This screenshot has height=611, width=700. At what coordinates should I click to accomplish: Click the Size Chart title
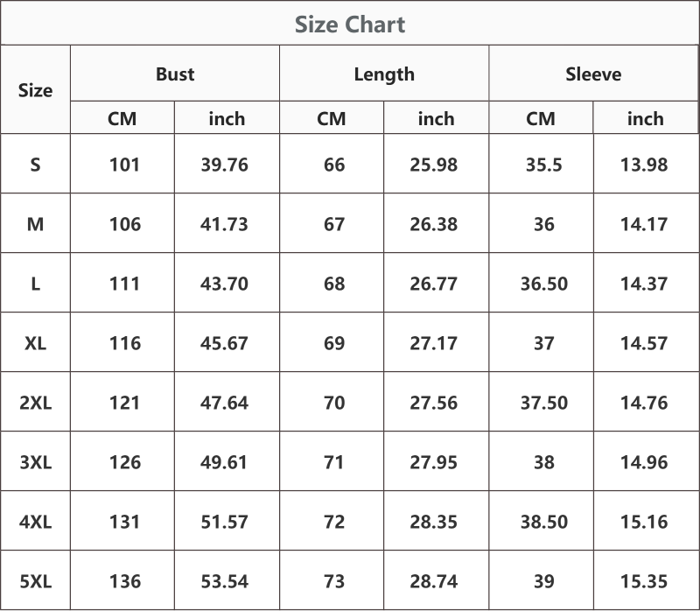(x=350, y=25)
